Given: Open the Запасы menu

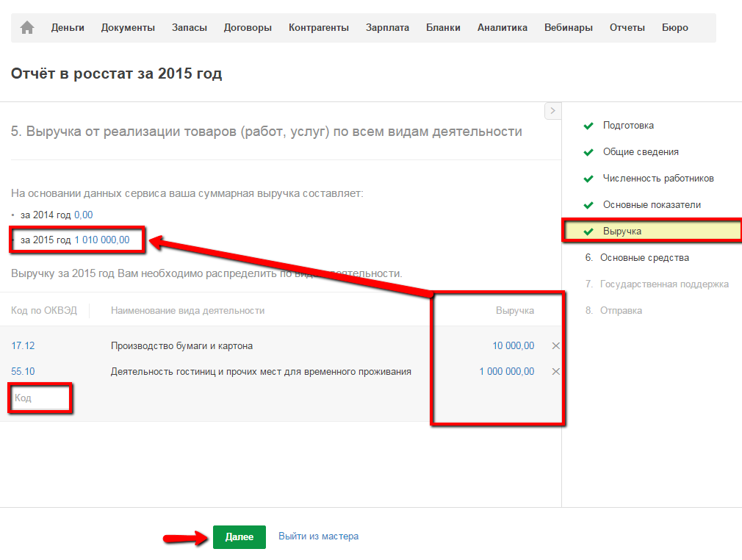Looking at the screenshot, I should point(190,28).
